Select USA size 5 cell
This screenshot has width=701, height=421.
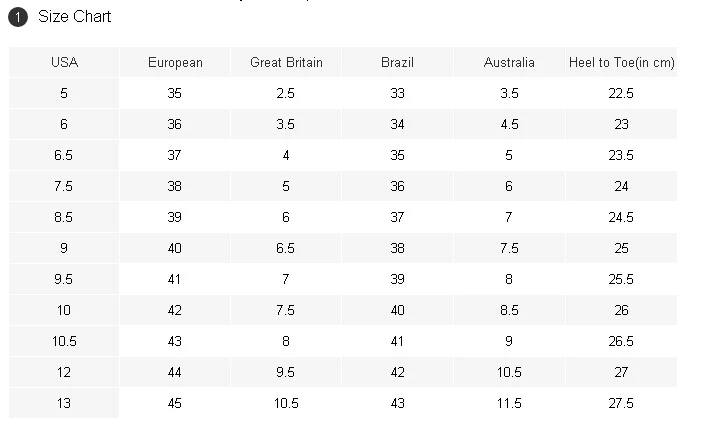point(64,93)
